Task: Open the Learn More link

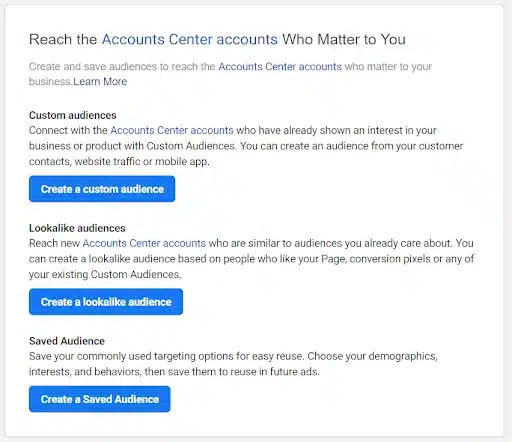Action: (x=100, y=81)
